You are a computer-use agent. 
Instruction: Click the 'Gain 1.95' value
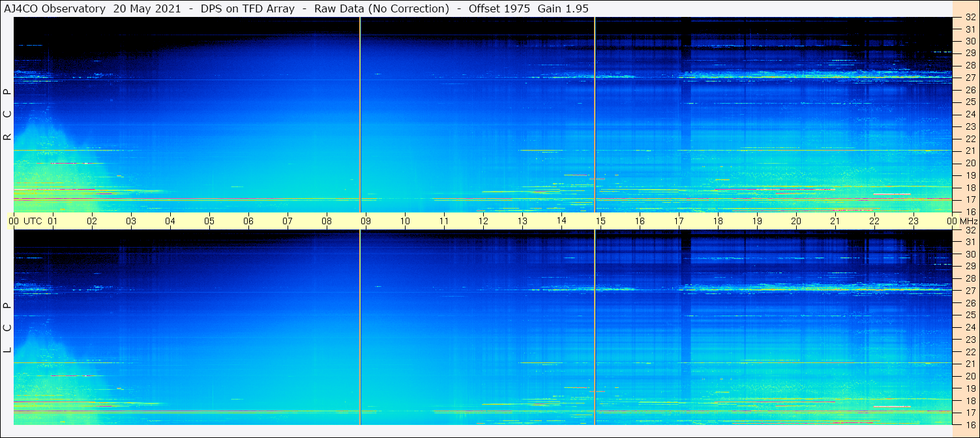pyautogui.click(x=563, y=8)
